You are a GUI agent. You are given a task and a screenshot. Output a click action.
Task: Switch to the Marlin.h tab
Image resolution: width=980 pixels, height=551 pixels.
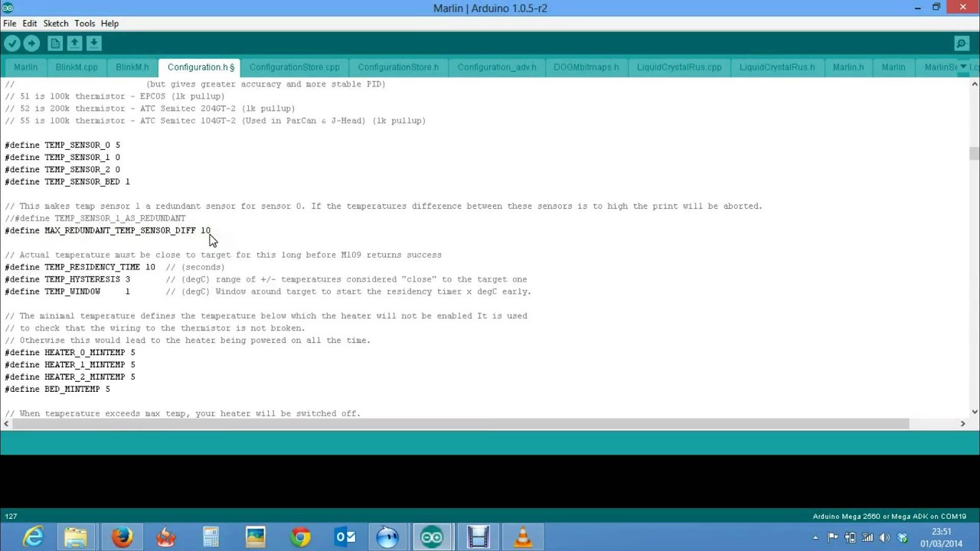click(848, 67)
